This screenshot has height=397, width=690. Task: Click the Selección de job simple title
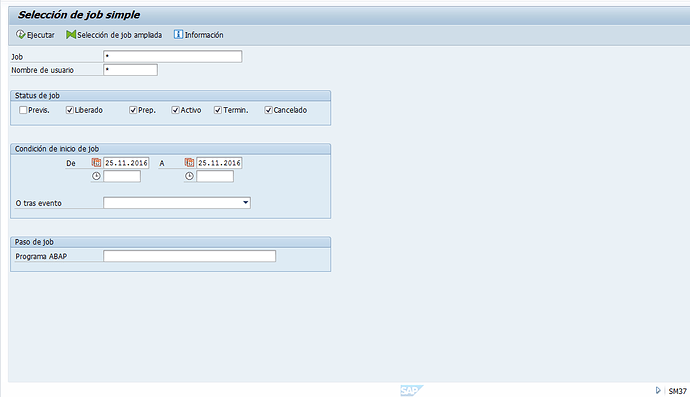pyautogui.click(x=79, y=15)
